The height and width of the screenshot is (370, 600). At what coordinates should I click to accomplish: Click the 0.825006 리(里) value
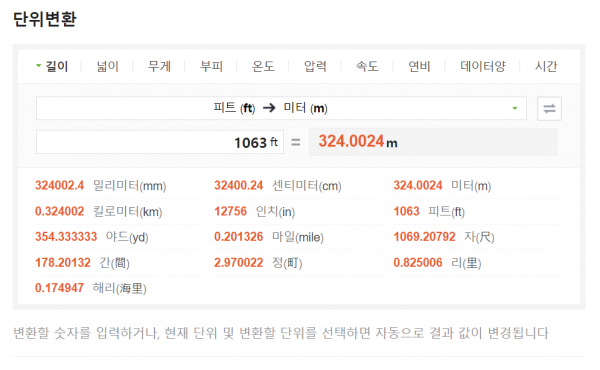click(437, 262)
